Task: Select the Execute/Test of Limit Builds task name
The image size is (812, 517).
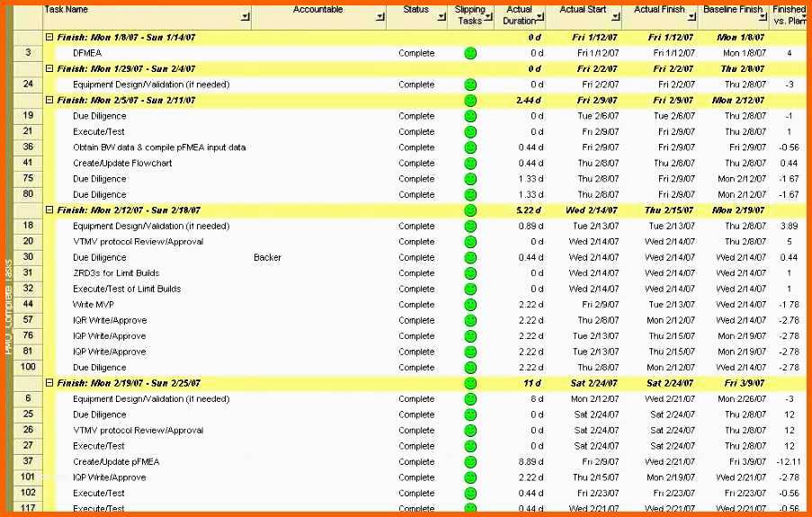Action: [x=127, y=289]
